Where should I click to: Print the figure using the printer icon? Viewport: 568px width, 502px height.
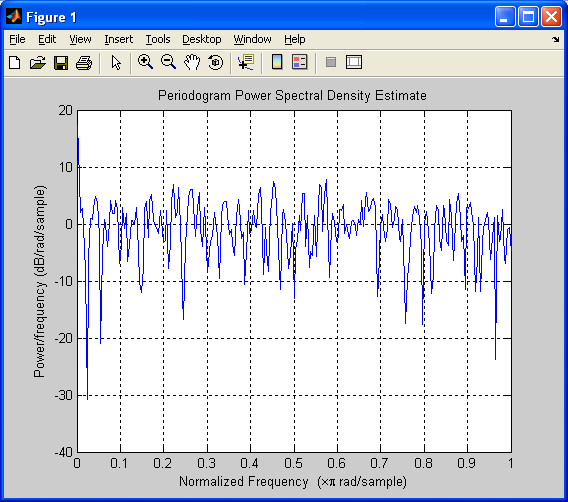tap(84, 63)
